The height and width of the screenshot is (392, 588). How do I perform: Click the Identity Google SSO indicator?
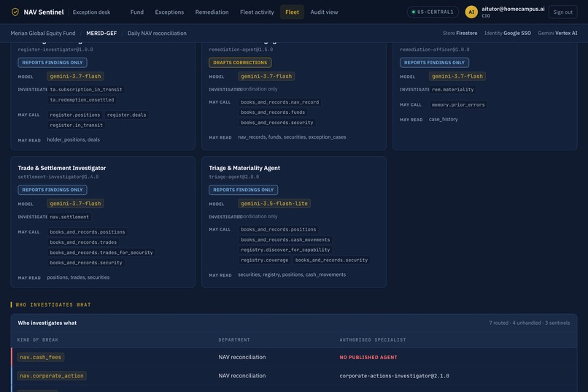pyautogui.click(x=507, y=33)
